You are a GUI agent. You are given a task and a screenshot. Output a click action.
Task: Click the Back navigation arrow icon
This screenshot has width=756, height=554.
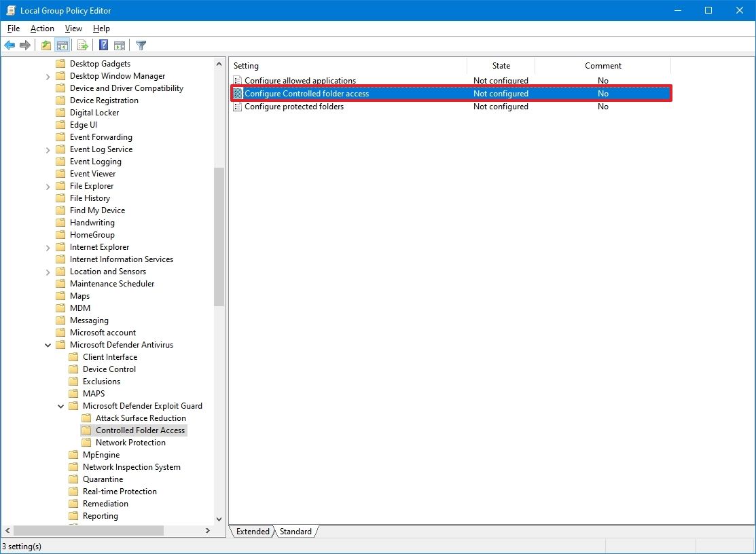[x=10, y=45]
